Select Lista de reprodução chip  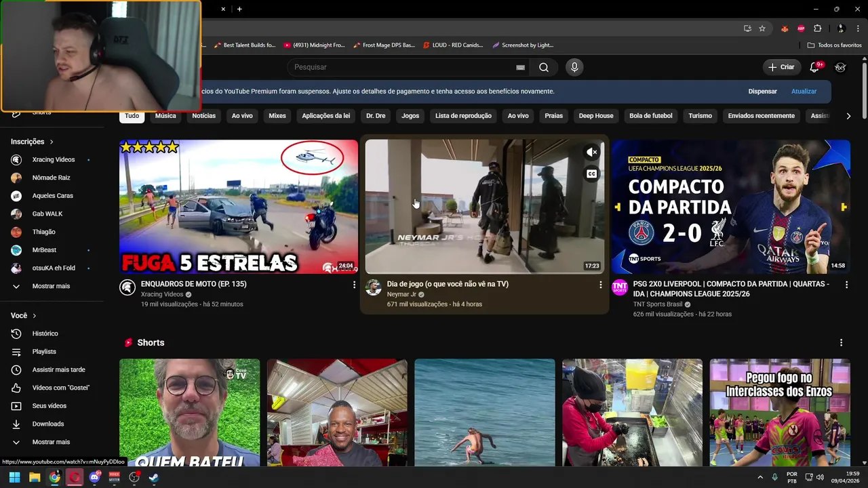tap(463, 116)
